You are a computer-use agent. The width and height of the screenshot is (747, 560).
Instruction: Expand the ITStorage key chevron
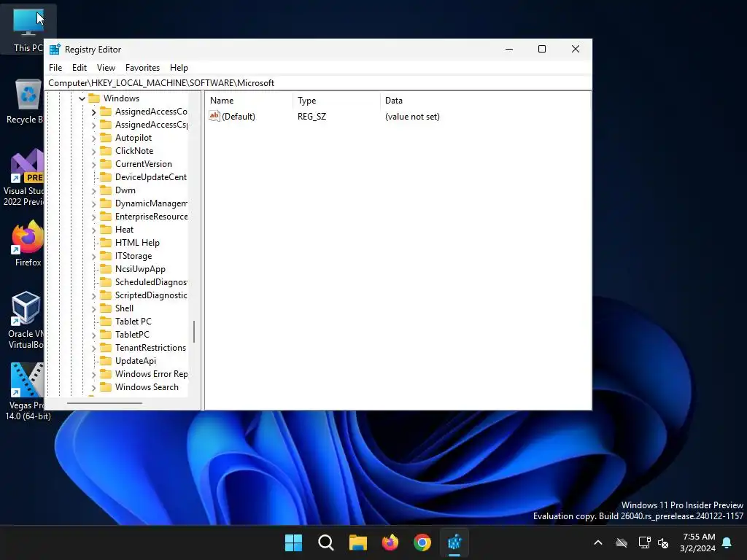click(93, 256)
